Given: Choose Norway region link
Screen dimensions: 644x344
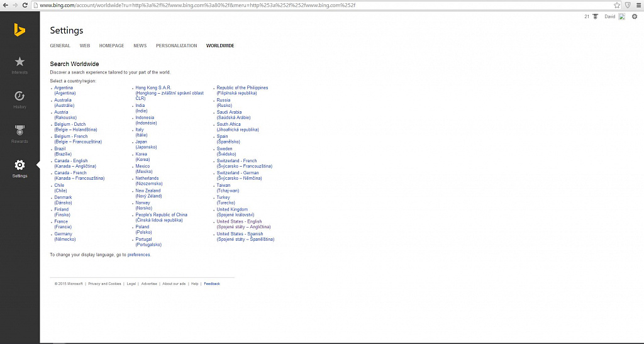Looking at the screenshot, I should (x=144, y=205).
